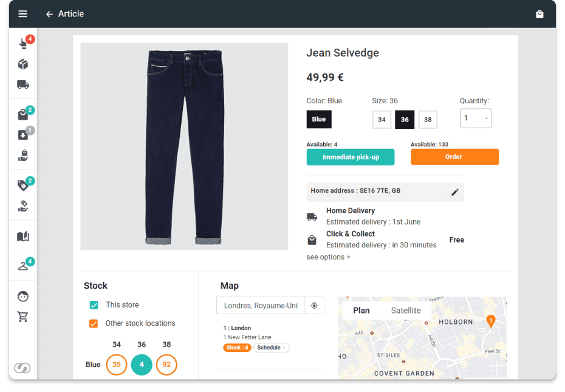Viewport: 565px width, 392px height.
Task: Switch map to Satellite view
Action: (405, 311)
